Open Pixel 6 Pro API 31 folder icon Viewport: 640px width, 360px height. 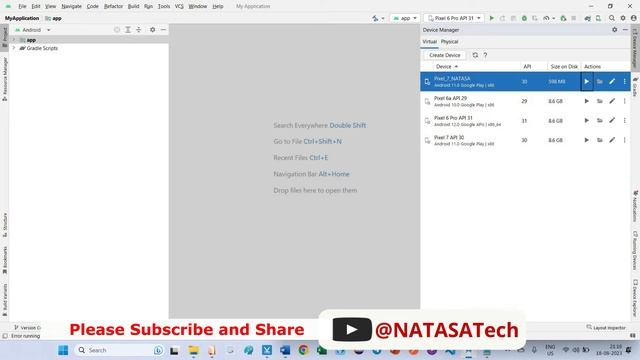[x=600, y=120]
